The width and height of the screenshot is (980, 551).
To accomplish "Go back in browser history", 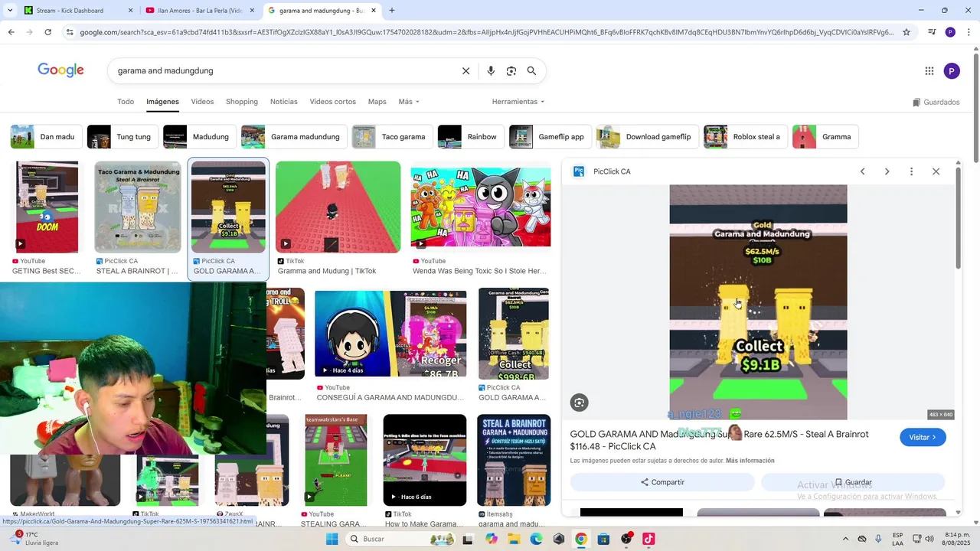I will (x=11, y=32).
